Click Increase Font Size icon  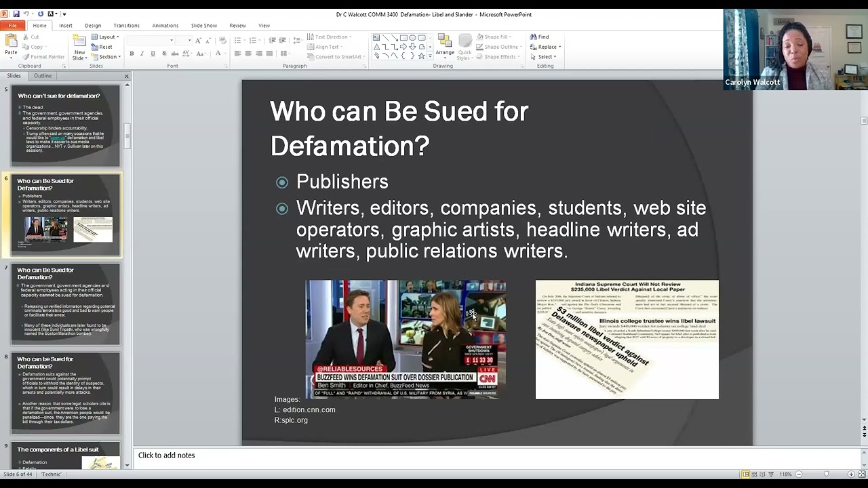click(198, 41)
